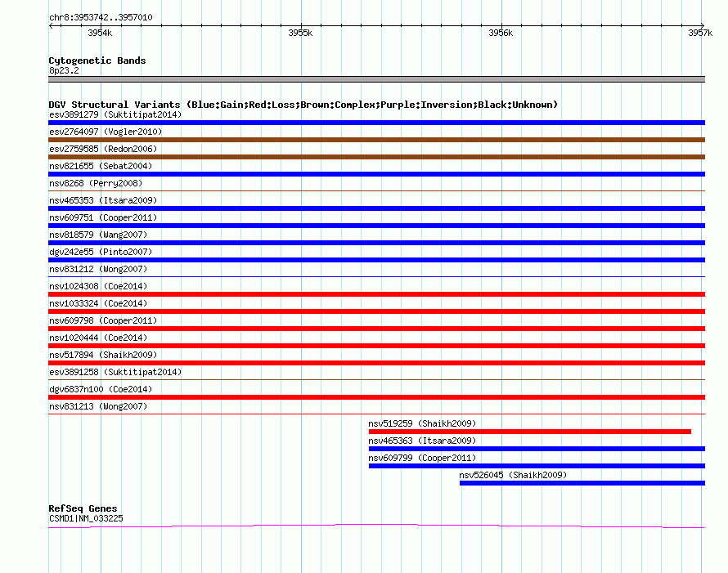Select variant nsv818579 (Wang2007) label

coord(98,235)
